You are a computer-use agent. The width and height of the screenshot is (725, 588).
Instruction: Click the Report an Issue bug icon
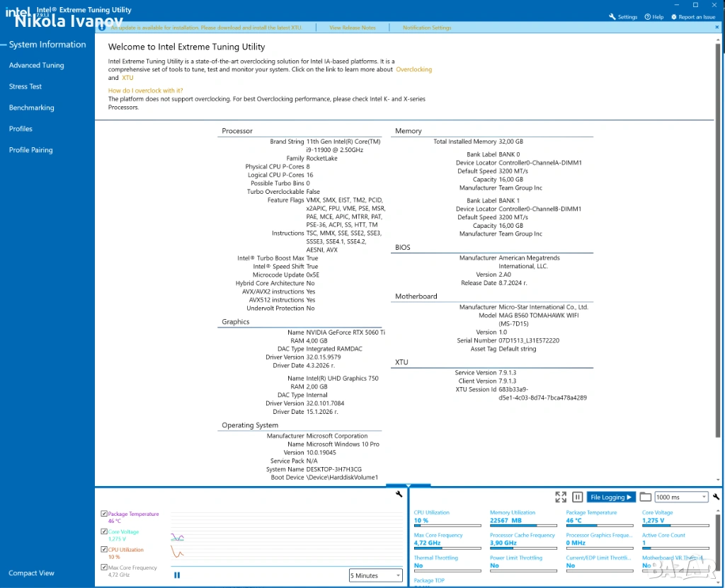pos(673,17)
